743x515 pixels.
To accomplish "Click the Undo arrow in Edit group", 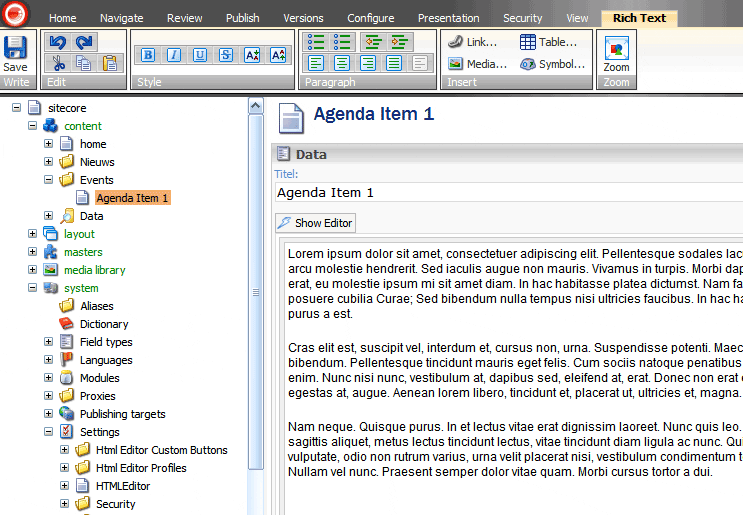I will point(57,42).
